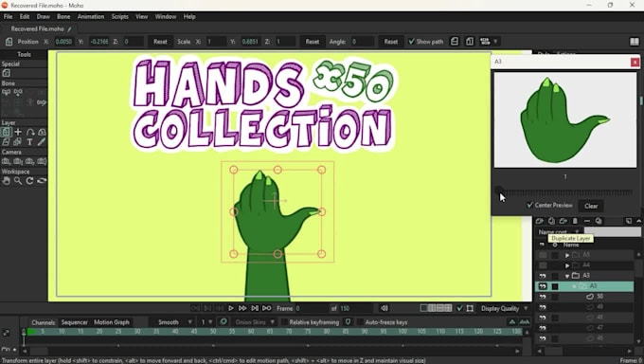Toggle audio mute speaker icon
This screenshot has width=644, height=364.
[x=385, y=308]
